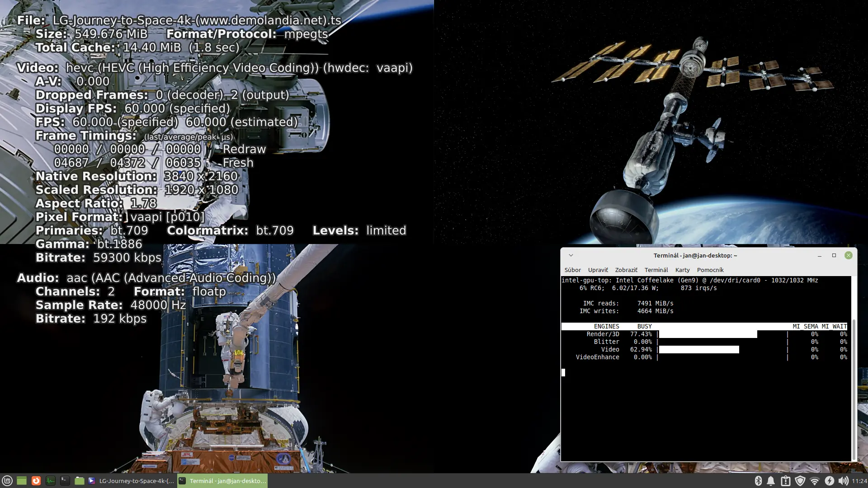The height and width of the screenshot is (488, 868).
Task: Open the System Monitor launcher in taskbar
Action: pos(51,481)
